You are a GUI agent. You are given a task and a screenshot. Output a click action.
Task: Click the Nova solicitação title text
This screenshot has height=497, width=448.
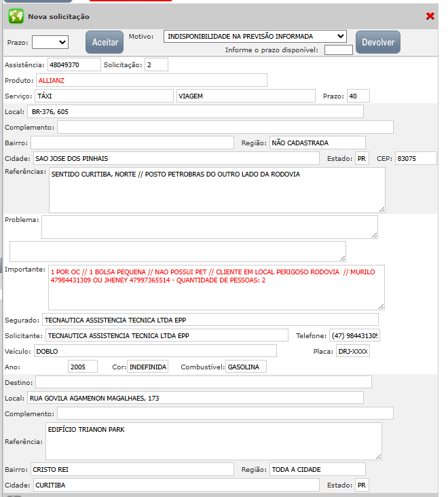(x=58, y=16)
